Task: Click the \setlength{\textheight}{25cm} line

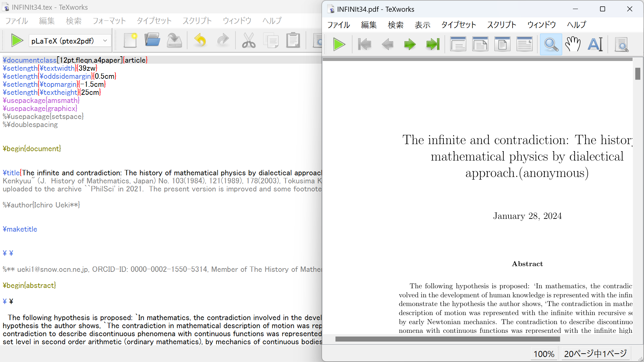Action: click(x=52, y=93)
